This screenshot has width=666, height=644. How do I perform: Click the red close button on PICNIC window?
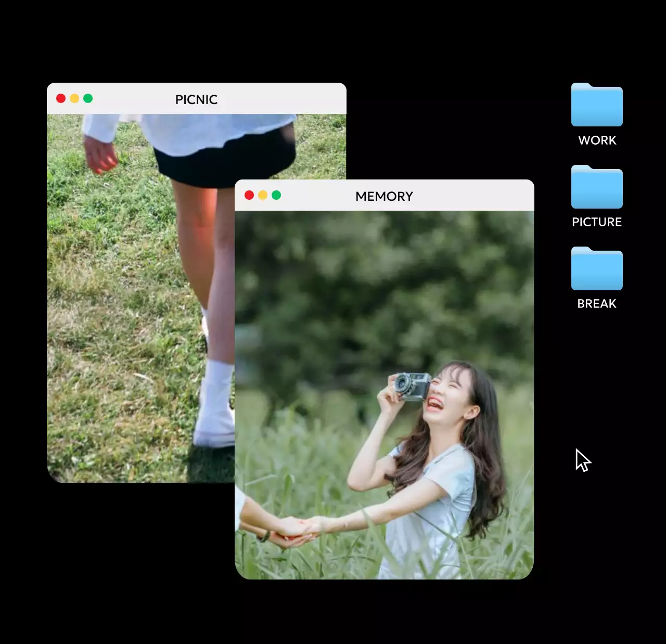[62, 98]
